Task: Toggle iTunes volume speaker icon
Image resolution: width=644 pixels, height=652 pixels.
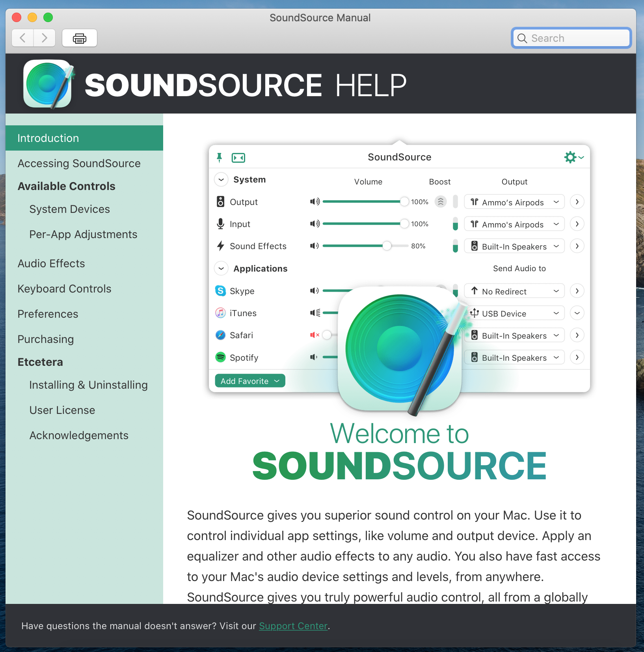Action: tap(315, 313)
